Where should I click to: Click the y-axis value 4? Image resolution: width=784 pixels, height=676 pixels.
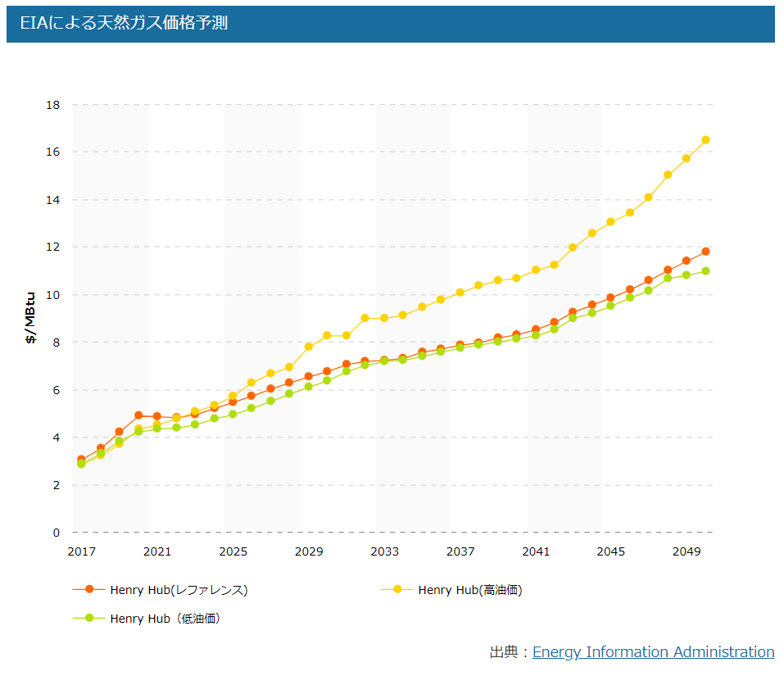(57, 438)
